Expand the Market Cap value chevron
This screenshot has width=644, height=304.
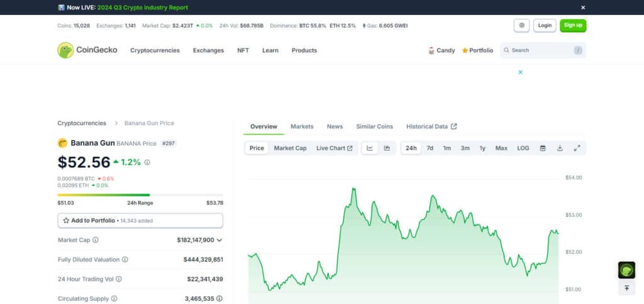219,240
